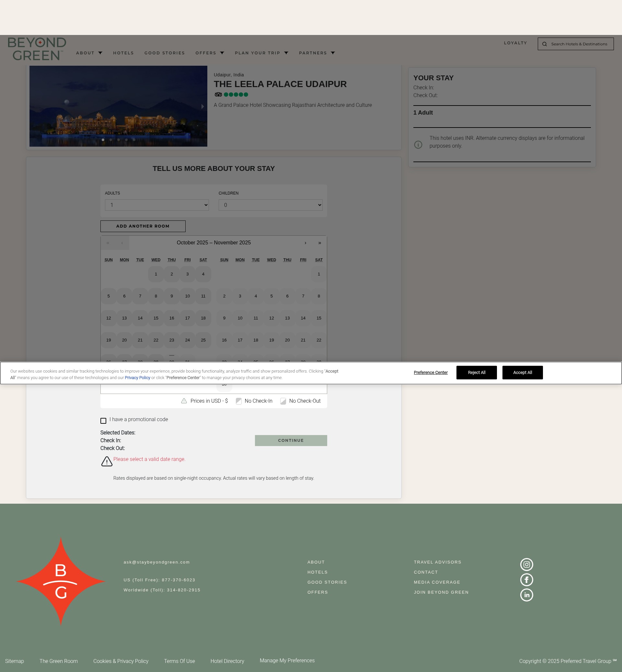The image size is (622, 672).
Task: Open Cookies & Privacy Policy footer link
Action: 121,661
